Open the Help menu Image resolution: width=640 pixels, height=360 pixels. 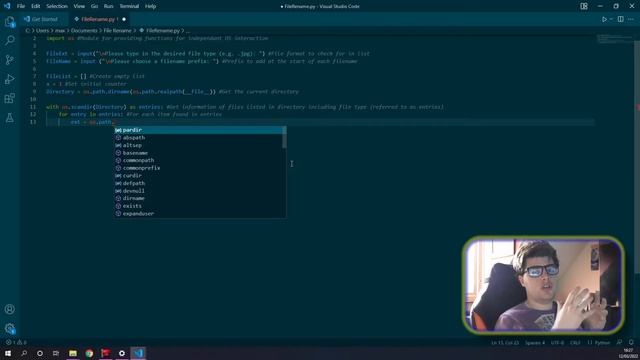[151, 6]
